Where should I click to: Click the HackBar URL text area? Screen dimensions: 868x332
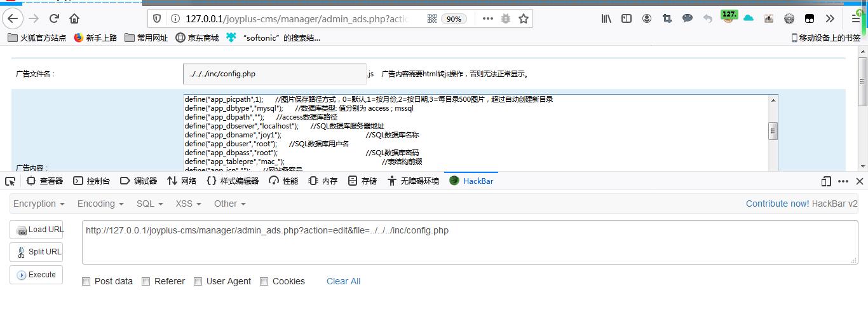pyautogui.click(x=470, y=242)
